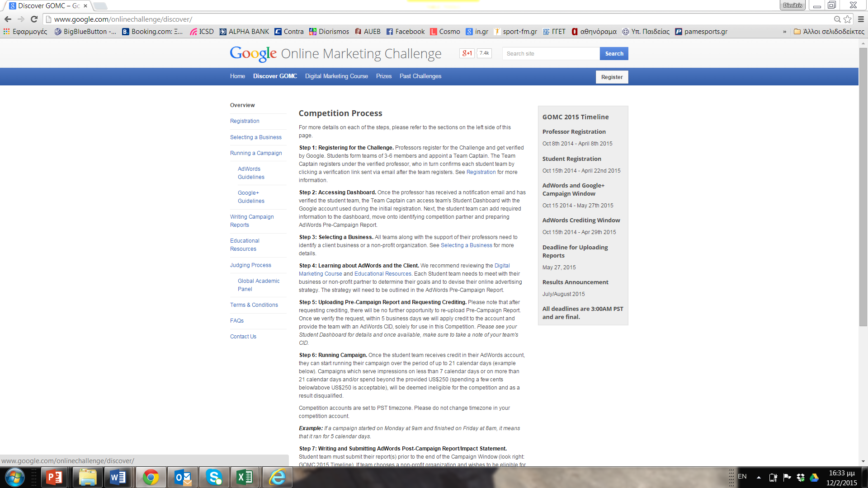Screen dimensions: 868x488
Task: Open the Global Academic Panel link
Action: coord(259,285)
